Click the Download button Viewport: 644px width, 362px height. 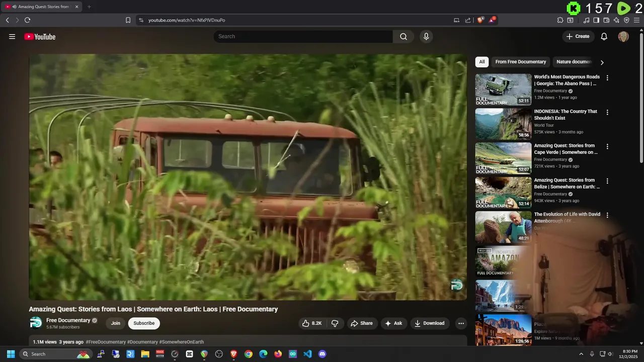(430, 323)
